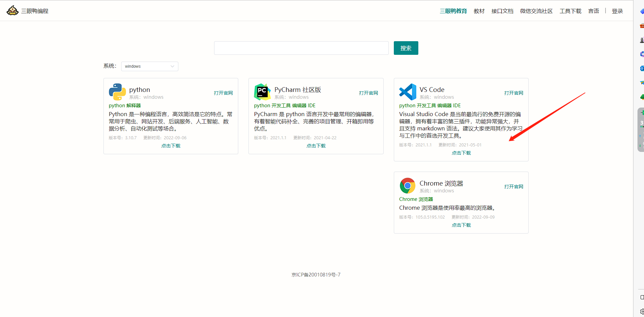
Task: Click the Chrome 浏览器 card title
Action: [x=441, y=183]
